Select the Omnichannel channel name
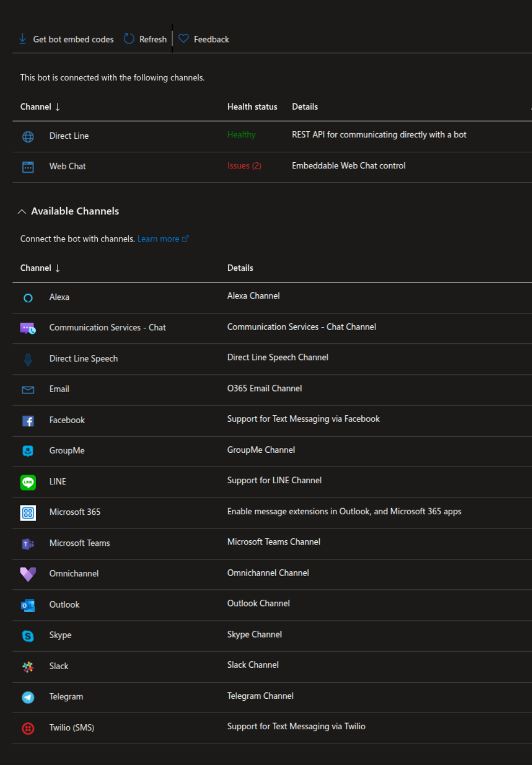The image size is (532, 765). click(73, 573)
